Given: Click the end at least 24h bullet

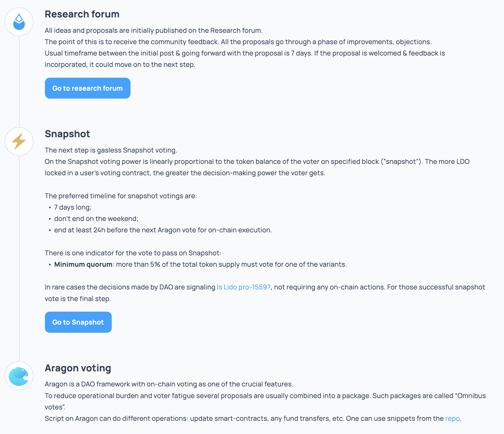Looking at the screenshot, I should pos(163,230).
